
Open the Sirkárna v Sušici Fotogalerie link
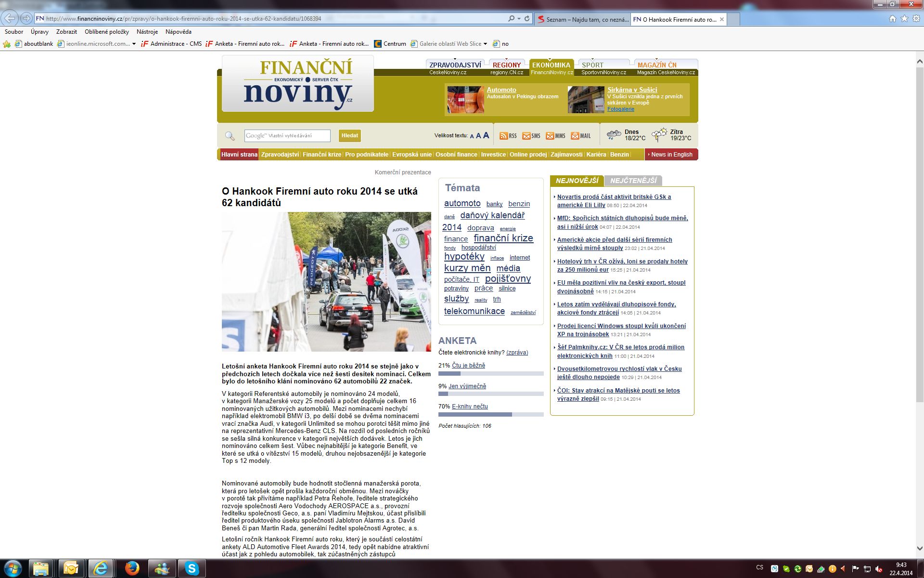[x=621, y=109]
